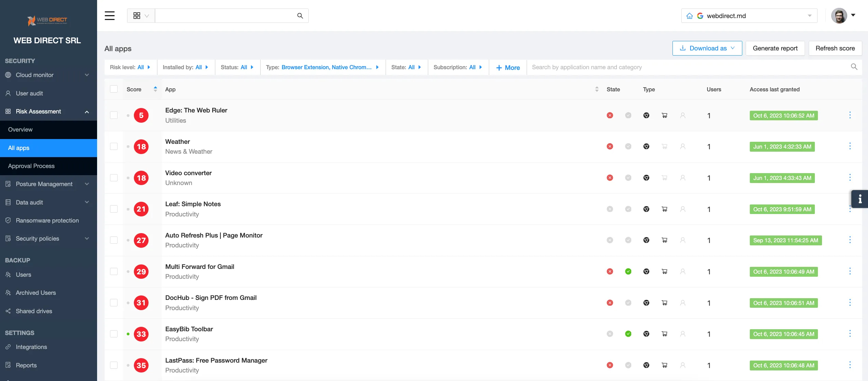
Task: Open the Cloud monitor section in sidebar
Action: [x=34, y=75]
